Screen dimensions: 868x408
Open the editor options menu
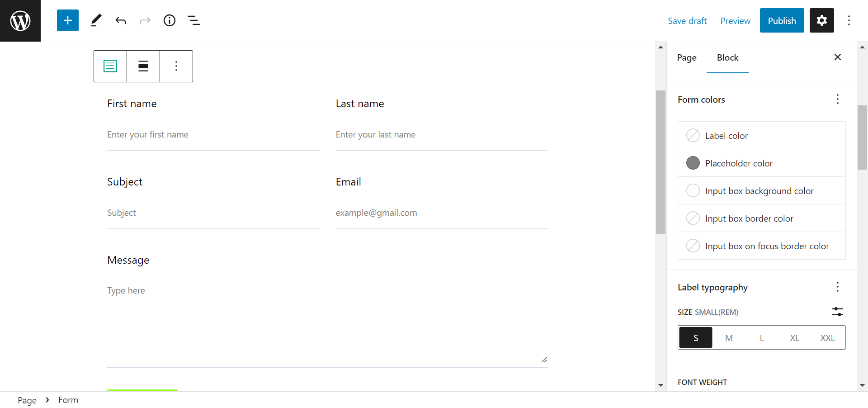click(x=849, y=20)
